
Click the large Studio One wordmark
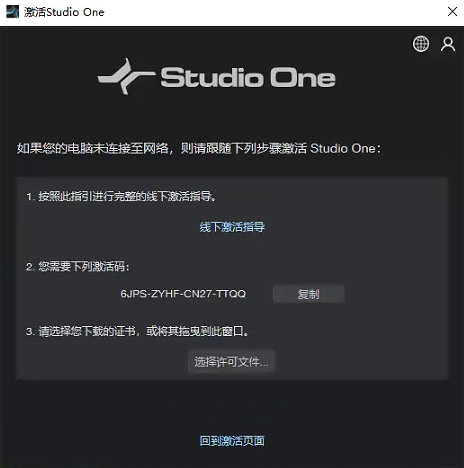pyautogui.click(x=248, y=77)
